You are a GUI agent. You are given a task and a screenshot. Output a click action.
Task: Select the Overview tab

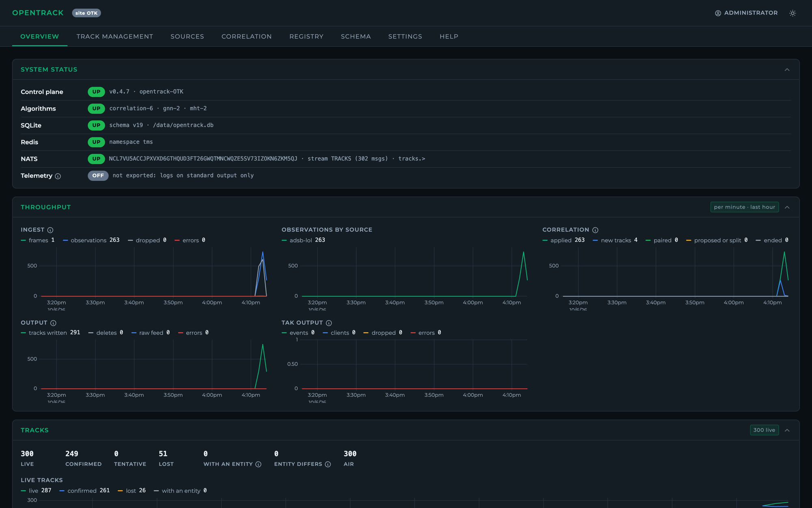tap(40, 37)
